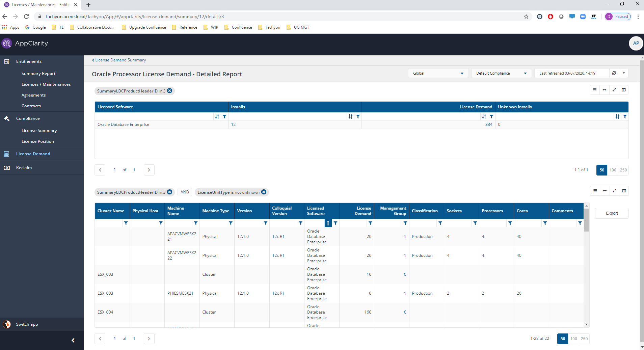Viewport: 644px width, 350px height.
Task: Open filter for Sockets column
Action: tap(475, 223)
